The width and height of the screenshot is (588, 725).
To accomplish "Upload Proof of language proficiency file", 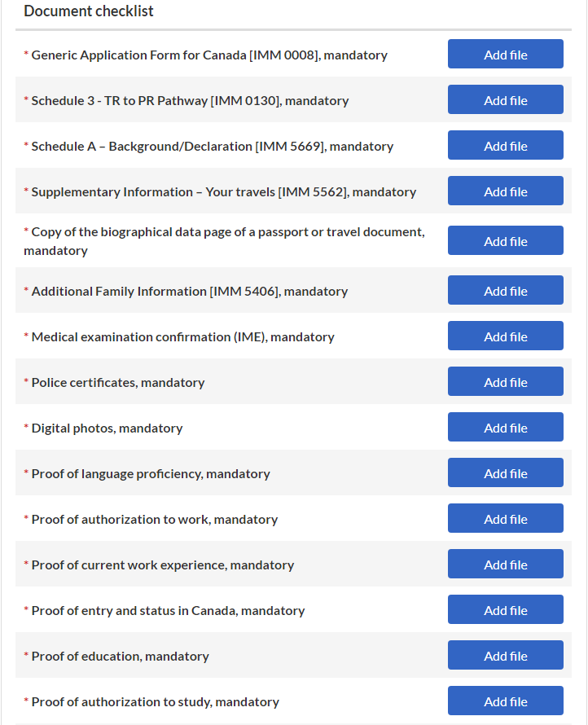I will 505,473.
